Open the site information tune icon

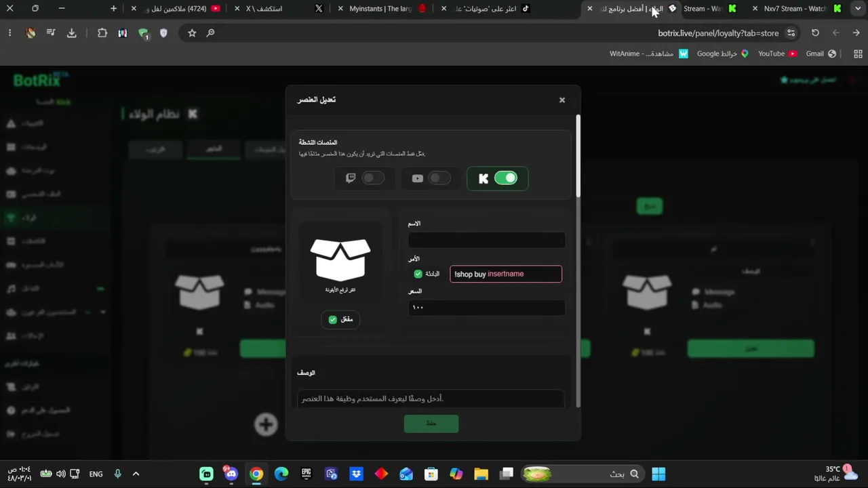pos(791,33)
